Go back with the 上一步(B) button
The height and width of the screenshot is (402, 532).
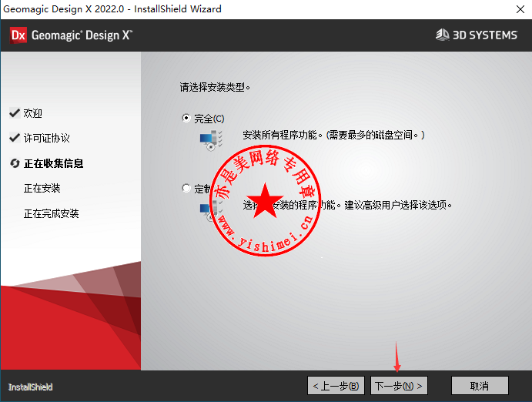pos(336,385)
